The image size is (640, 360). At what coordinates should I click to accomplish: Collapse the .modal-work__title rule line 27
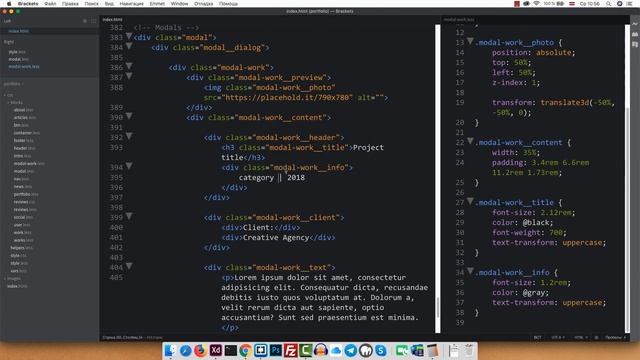[470, 201]
